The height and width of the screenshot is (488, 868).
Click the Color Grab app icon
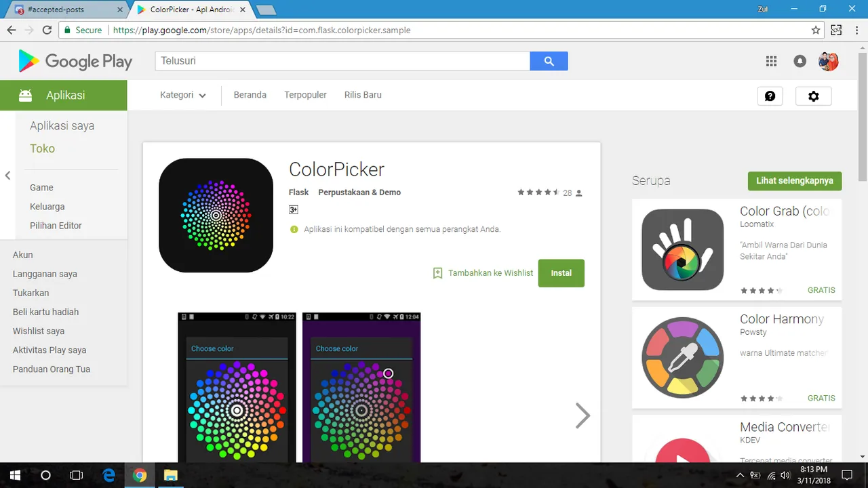point(682,249)
